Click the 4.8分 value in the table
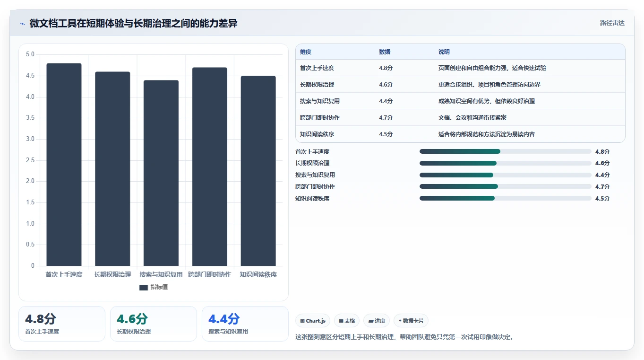The height and width of the screenshot is (360, 644). tap(386, 68)
